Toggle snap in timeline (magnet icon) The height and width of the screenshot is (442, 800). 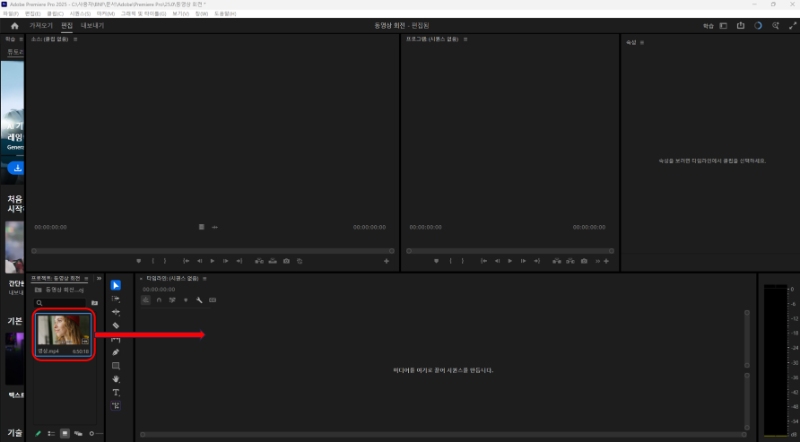click(159, 299)
